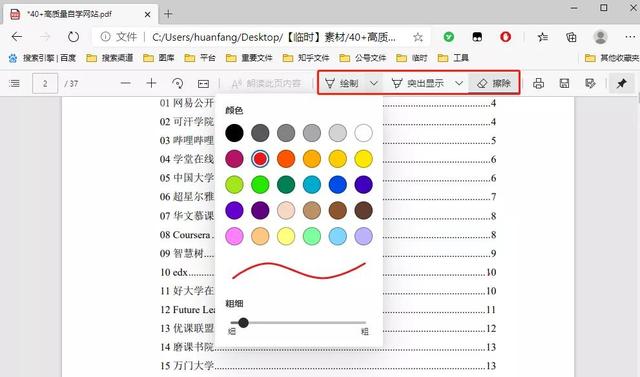Bookmark this page with the star icon
This screenshot has width=640, height=377.
418,38
